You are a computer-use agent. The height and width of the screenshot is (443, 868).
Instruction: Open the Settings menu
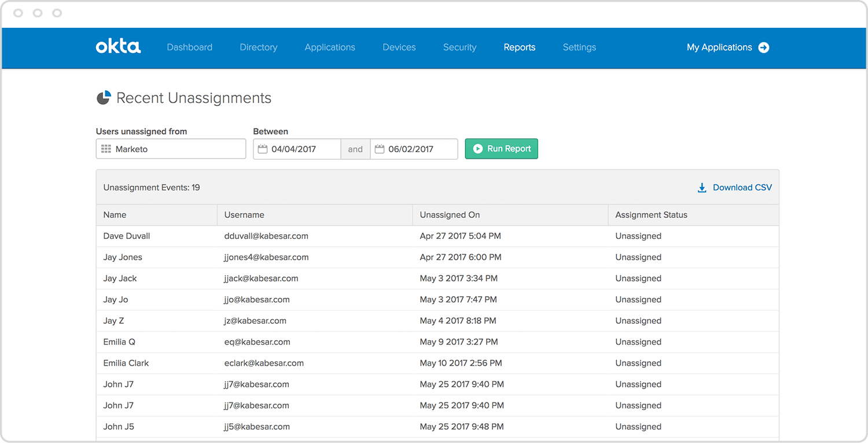579,47
